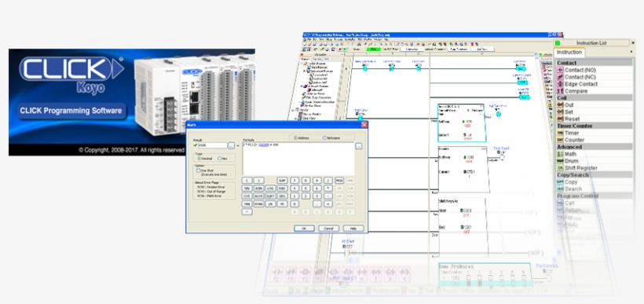Click keypad digit 0

click(295, 203)
